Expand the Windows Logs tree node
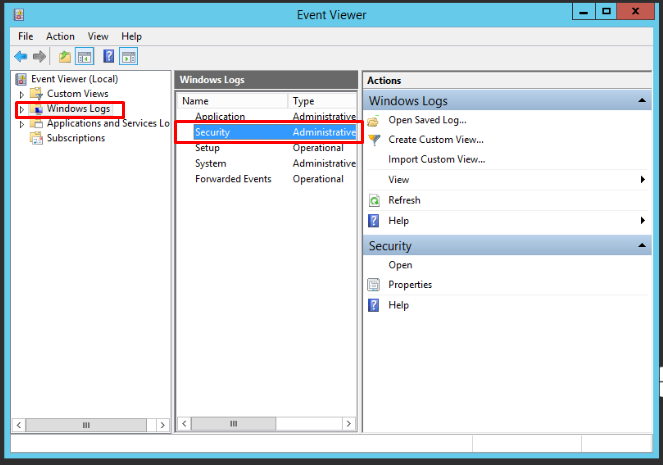Image resolution: width=663 pixels, height=465 pixels. [x=22, y=109]
